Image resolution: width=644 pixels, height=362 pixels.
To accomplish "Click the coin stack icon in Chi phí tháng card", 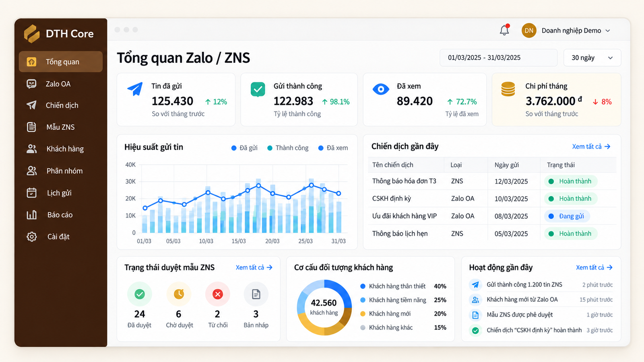I will tap(508, 89).
